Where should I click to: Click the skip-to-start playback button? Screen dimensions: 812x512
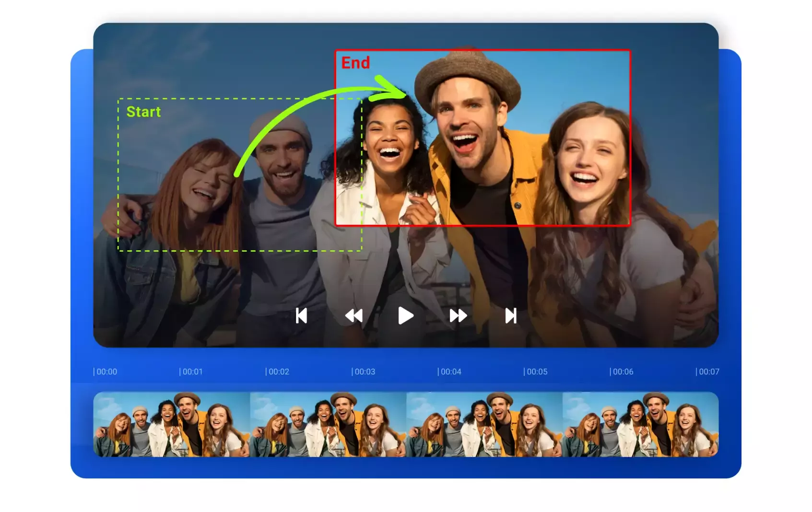point(301,316)
